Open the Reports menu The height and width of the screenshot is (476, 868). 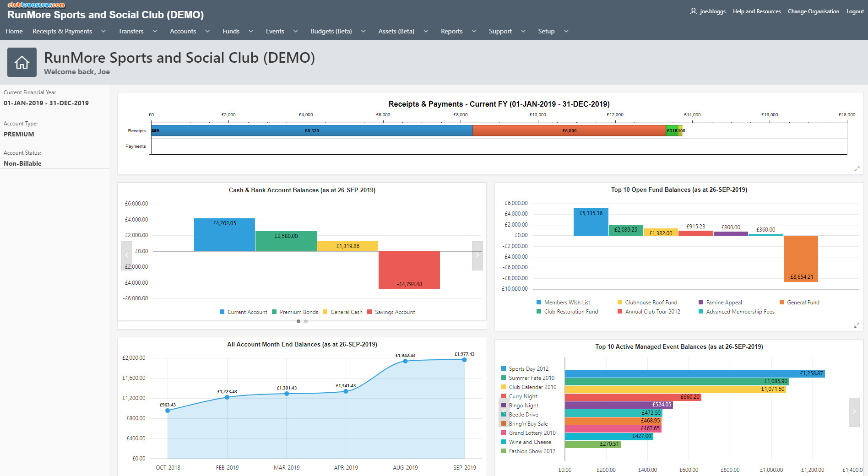[x=452, y=31]
